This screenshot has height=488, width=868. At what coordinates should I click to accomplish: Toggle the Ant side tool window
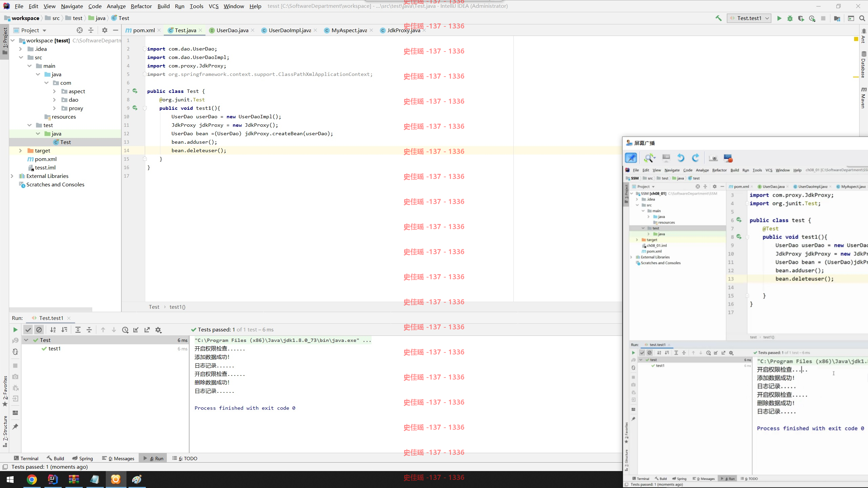tap(863, 36)
